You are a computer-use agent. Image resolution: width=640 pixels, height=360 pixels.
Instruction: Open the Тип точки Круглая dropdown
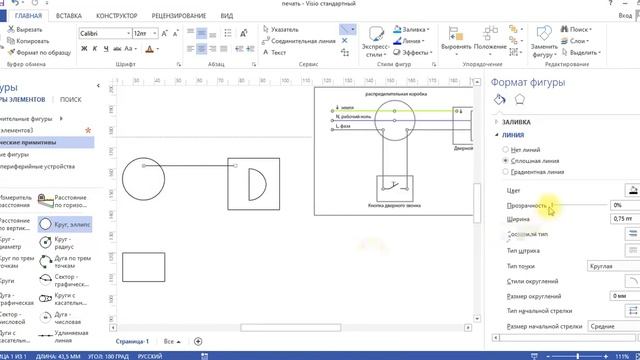tap(613, 266)
